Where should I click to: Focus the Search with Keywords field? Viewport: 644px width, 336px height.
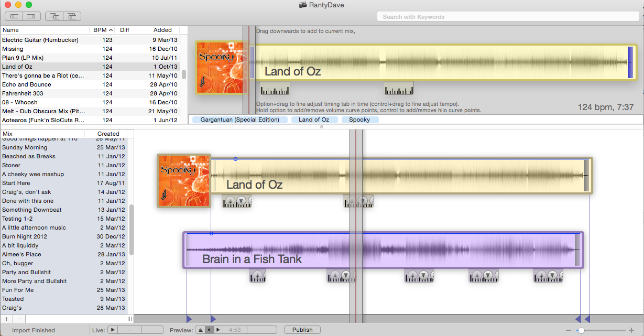tap(507, 17)
